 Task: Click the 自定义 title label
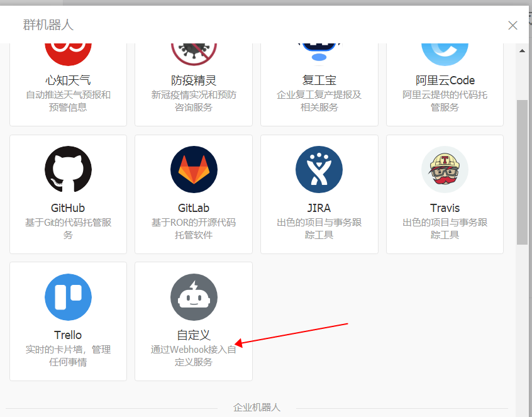[x=194, y=335]
